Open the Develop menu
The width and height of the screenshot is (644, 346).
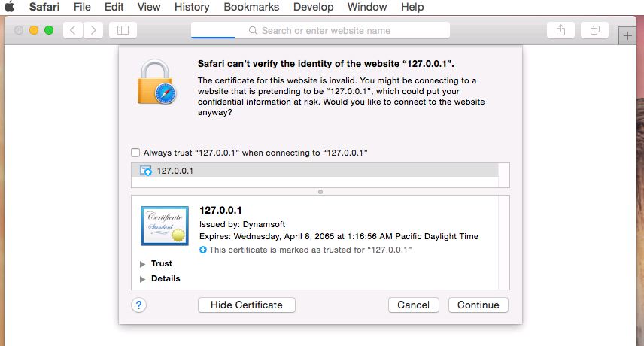(313, 7)
